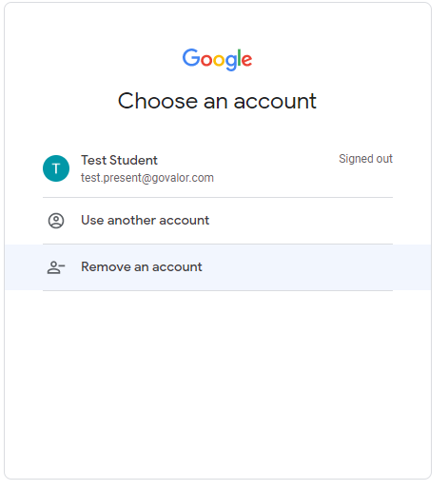Click the teal T avatar circle
This screenshot has height=490, width=448.
56,168
